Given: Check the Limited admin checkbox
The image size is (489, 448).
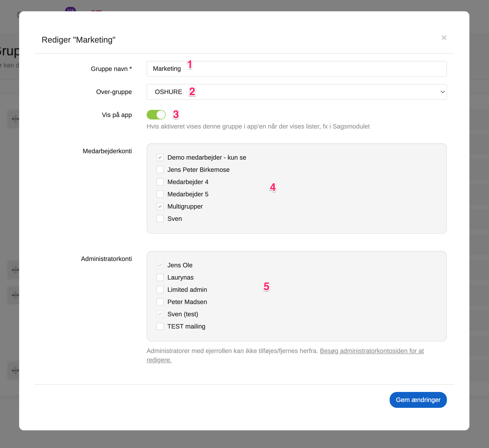Looking at the screenshot, I should click(160, 290).
